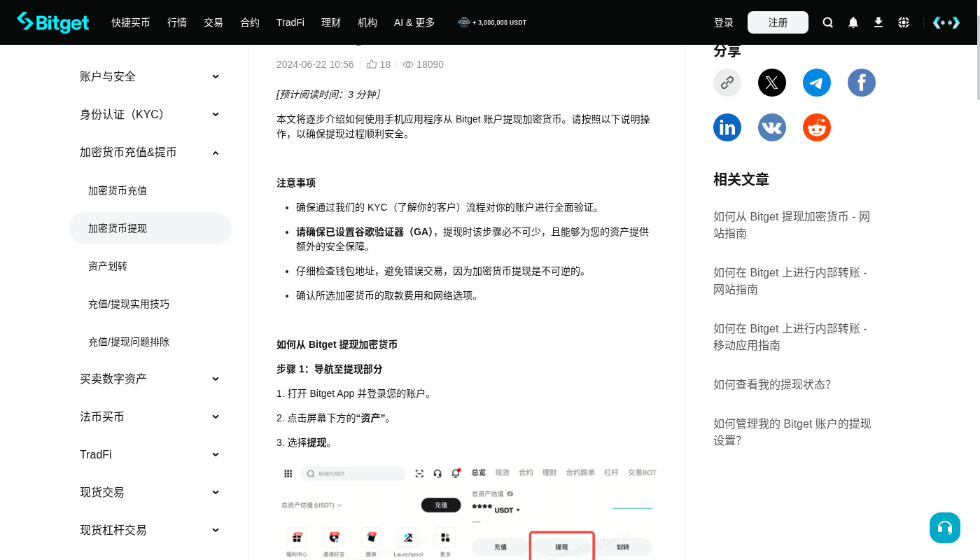Image resolution: width=980 pixels, height=560 pixels.
Task: Open notifications bell icon
Action: coord(853,22)
